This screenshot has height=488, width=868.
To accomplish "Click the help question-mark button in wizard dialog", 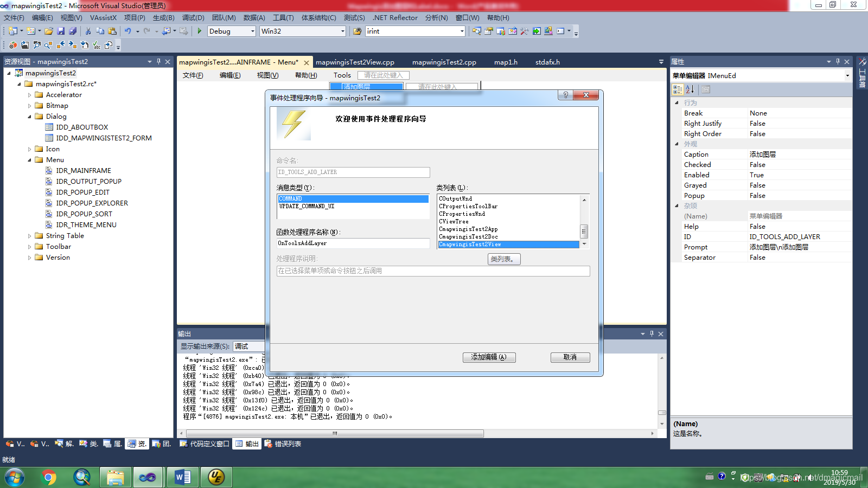I will pos(565,95).
